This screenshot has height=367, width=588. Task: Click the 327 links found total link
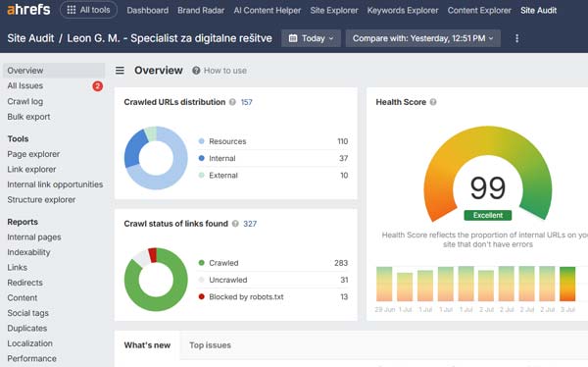click(x=250, y=224)
